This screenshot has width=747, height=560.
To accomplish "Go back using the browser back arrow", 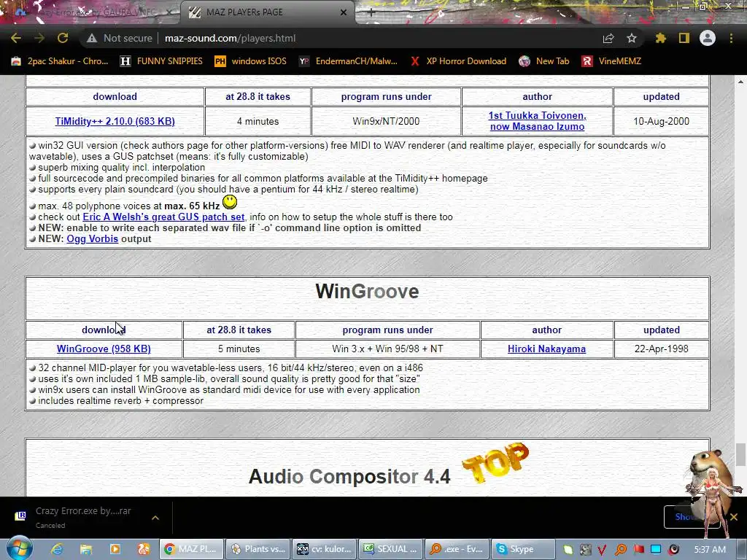I will (x=16, y=38).
